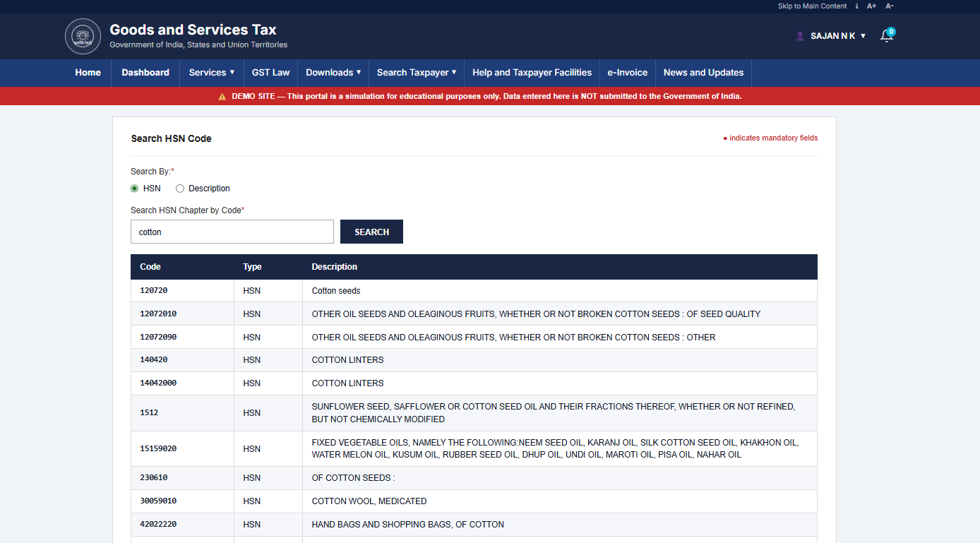Click the COTTON LINTERS description for 14042000

click(560, 383)
